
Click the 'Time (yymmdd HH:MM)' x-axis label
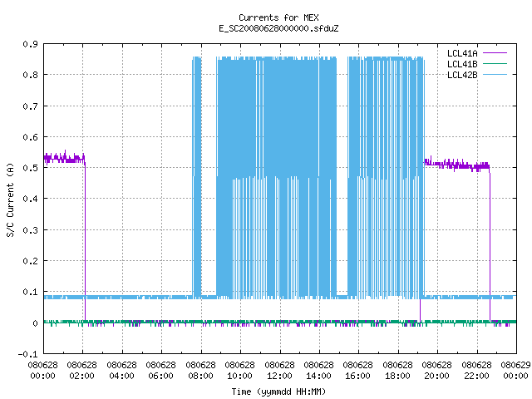click(x=278, y=392)
